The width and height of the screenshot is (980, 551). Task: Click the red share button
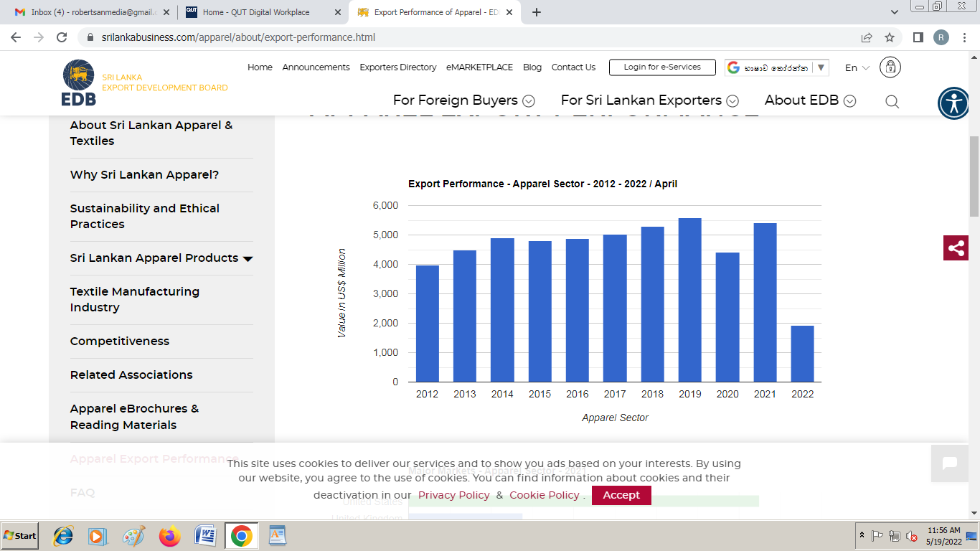(x=956, y=248)
